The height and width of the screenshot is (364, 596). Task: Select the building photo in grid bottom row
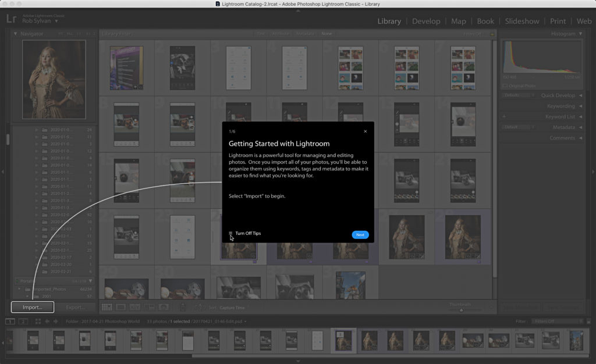[x=350, y=285]
